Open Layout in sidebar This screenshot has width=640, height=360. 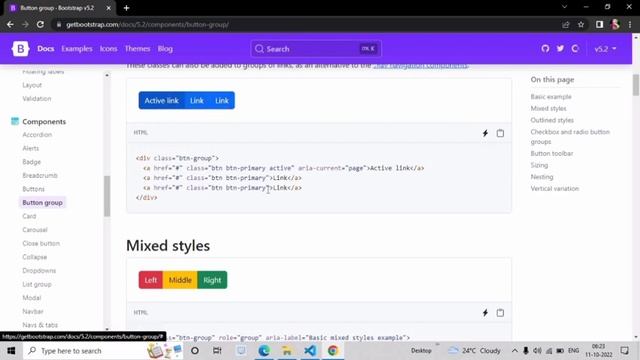(x=32, y=85)
